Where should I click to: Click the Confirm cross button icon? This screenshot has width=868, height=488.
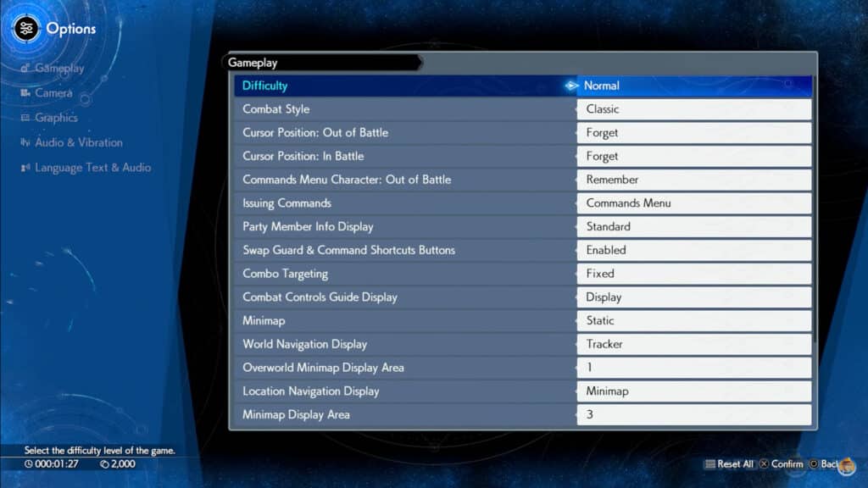pos(764,463)
